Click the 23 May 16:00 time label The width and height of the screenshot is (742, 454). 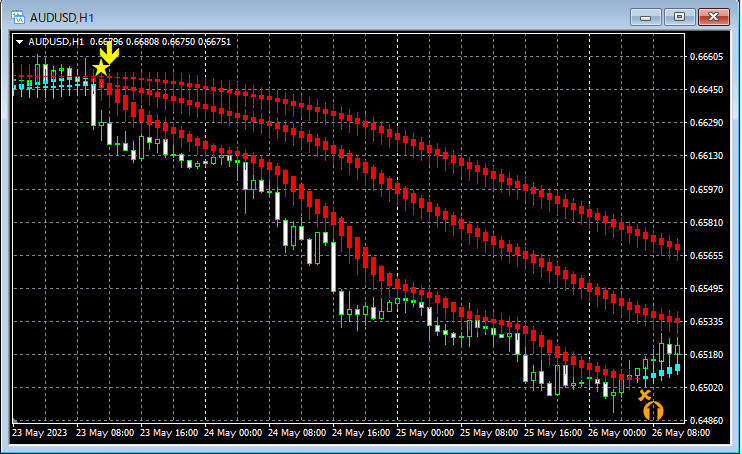pos(169,433)
